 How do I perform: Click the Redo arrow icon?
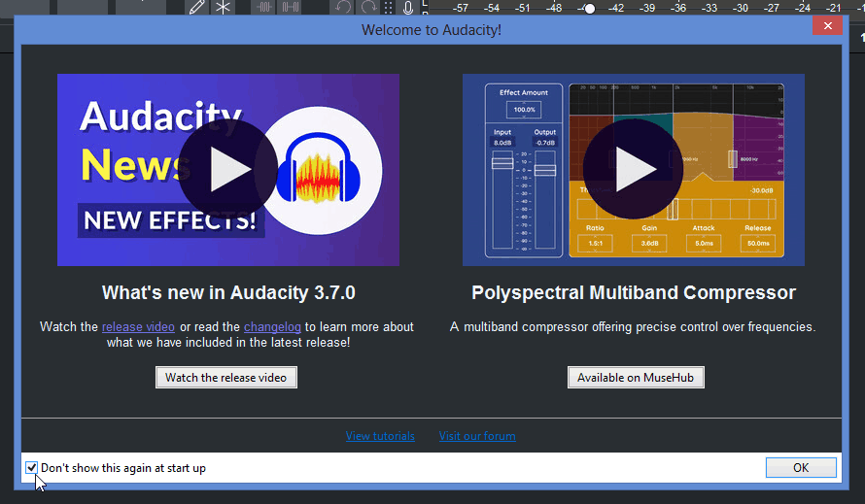coord(368,7)
